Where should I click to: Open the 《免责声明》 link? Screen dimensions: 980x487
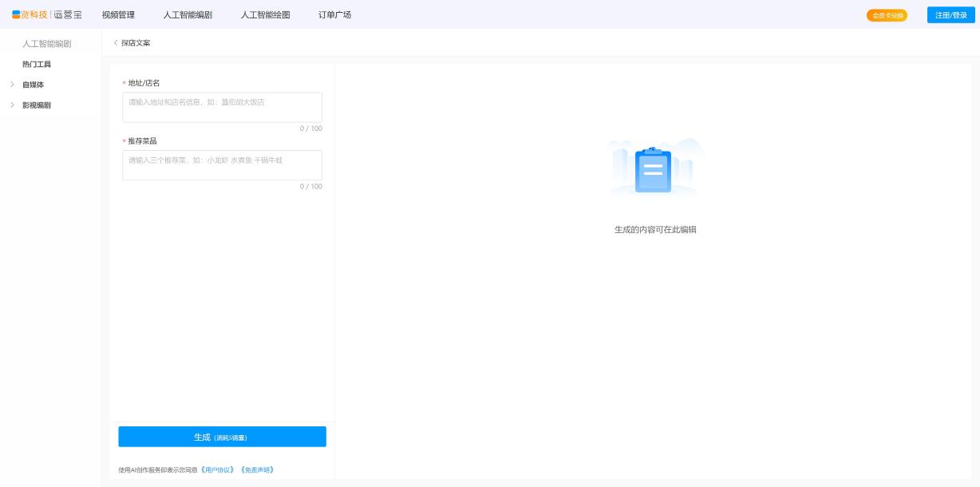click(257, 469)
